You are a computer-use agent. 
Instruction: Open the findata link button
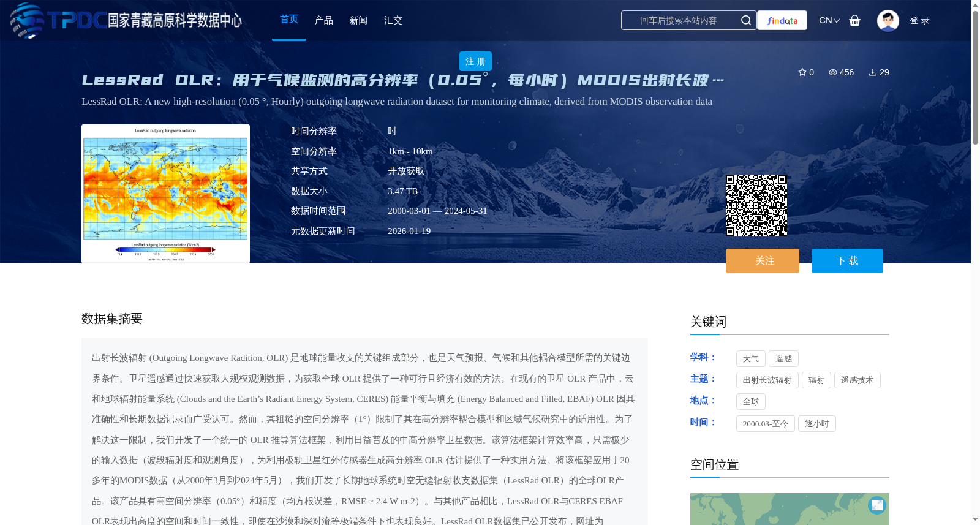pos(782,20)
